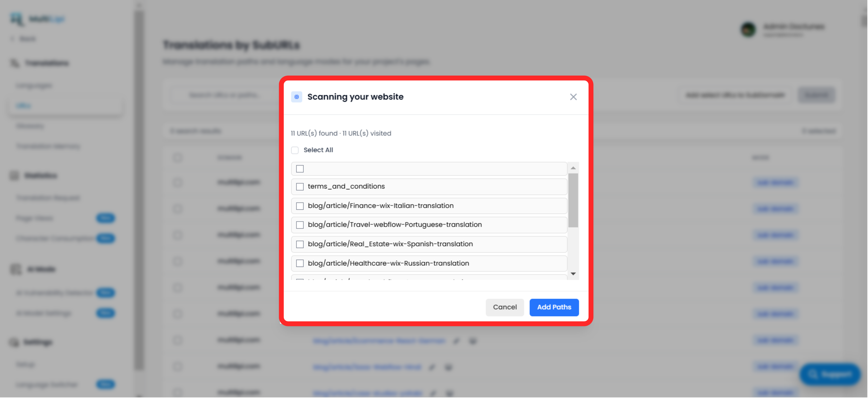Image resolution: width=868 pixels, height=398 pixels.
Task: Check the Finance-wix-Italian-translation checkbox
Action: 300,206
